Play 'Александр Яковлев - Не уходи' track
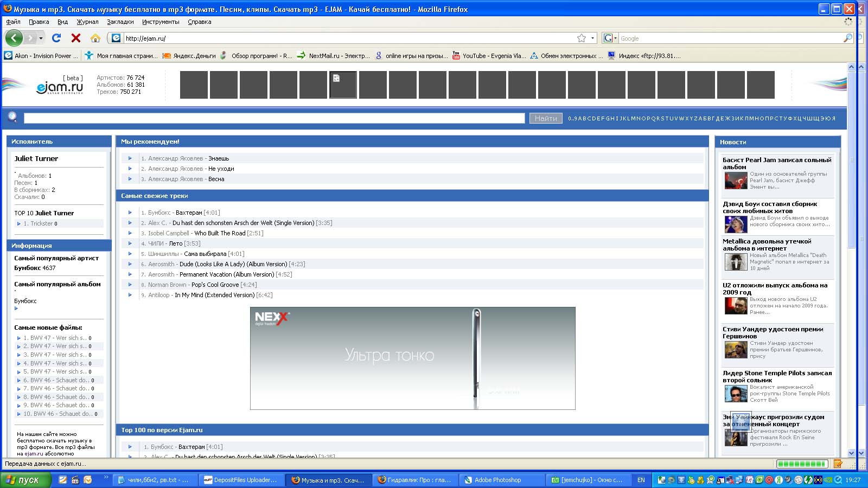 tap(130, 169)
